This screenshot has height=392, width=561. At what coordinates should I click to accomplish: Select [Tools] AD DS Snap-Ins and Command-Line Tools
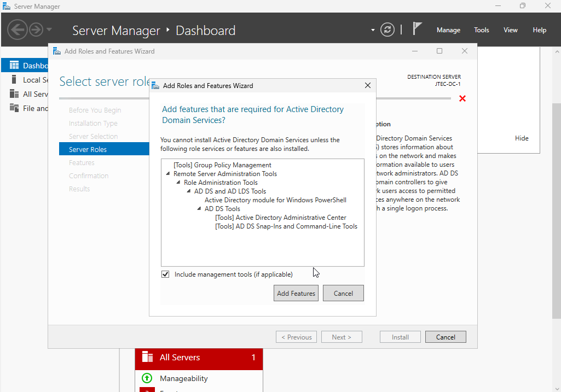[286, 226]
